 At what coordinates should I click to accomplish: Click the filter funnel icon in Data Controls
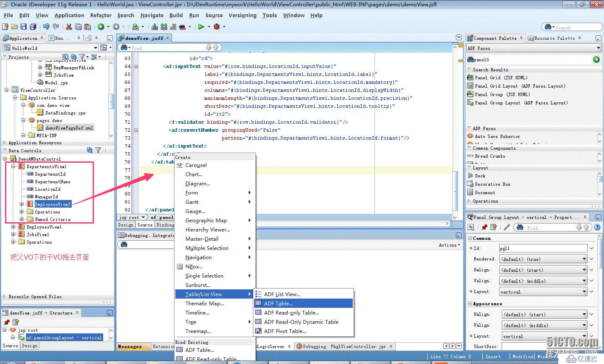pos(98,150)
